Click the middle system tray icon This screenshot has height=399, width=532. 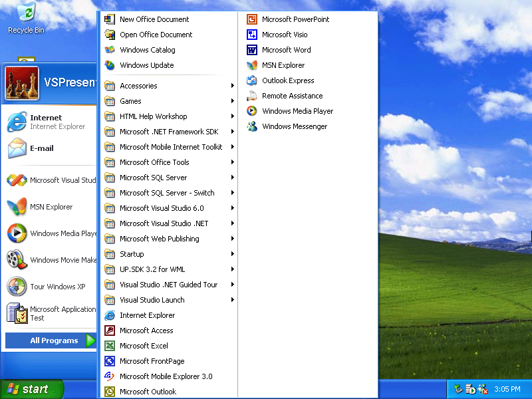tap(471, 389)
